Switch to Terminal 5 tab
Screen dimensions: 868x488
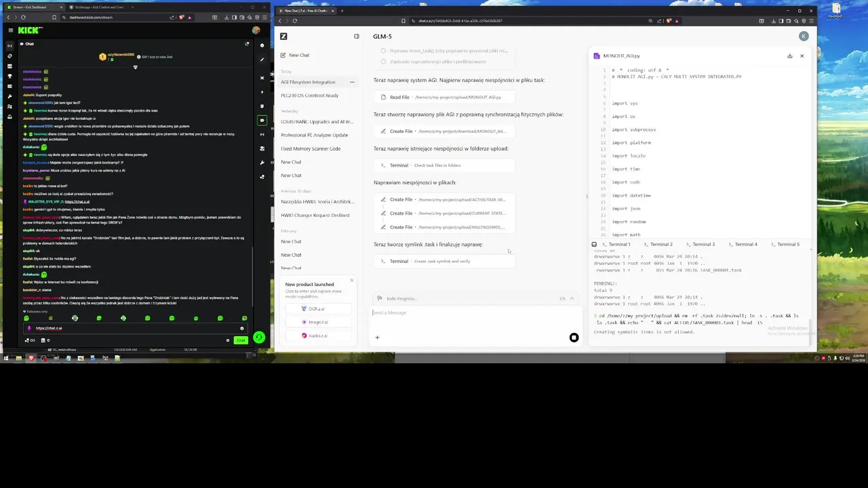point(785,244)
